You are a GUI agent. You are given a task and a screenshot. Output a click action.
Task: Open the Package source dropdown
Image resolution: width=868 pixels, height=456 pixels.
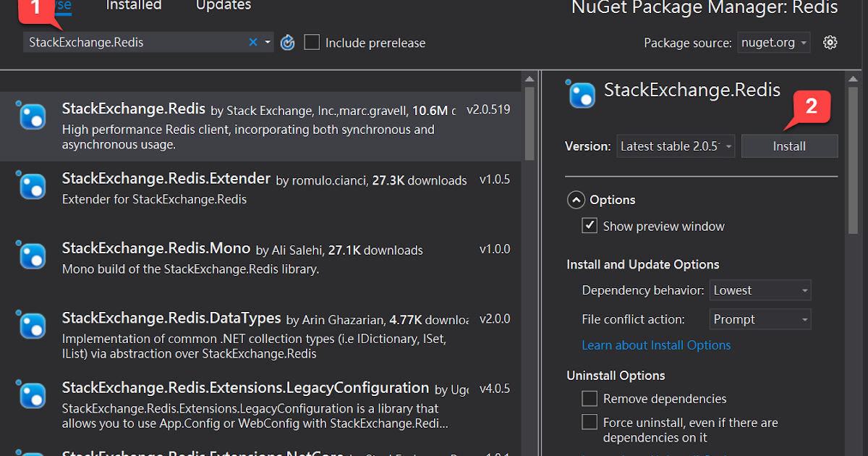(x=773, y=43)
